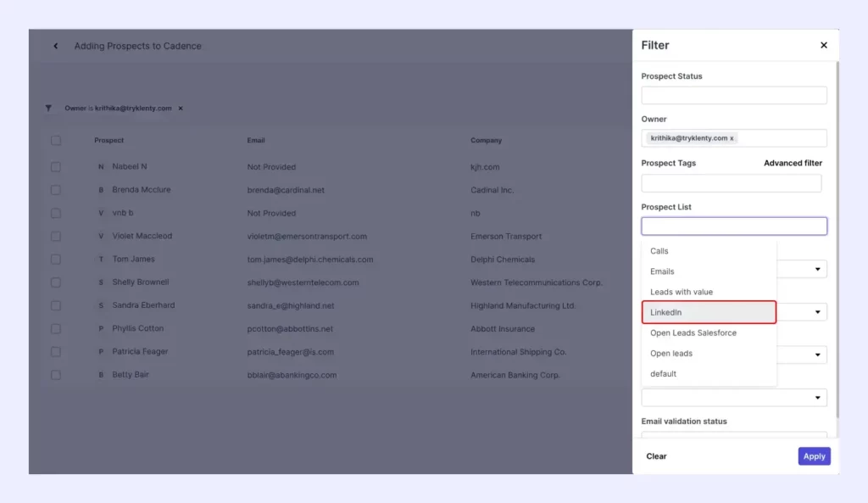Check the box for Patricia Feager
This screenshot has width=868, height=503.
tap(56, 352)
